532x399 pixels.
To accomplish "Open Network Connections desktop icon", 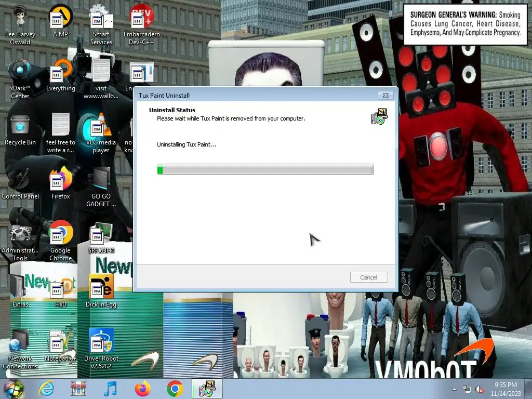I will click(x=20, y=349).
